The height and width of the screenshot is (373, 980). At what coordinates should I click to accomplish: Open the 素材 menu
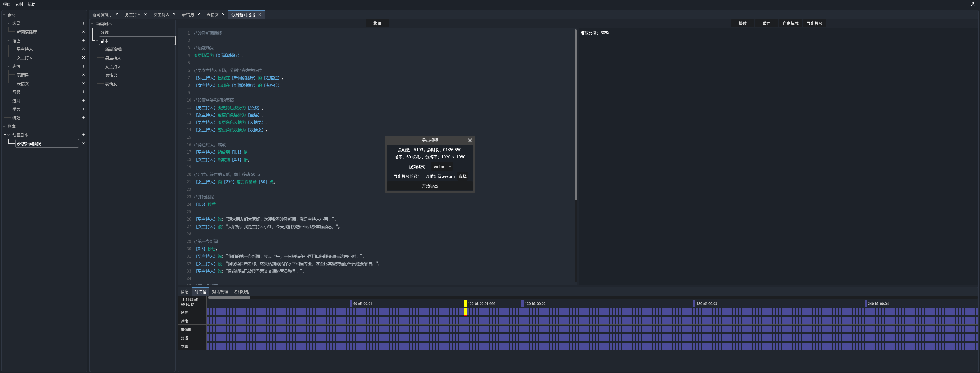coord(19,4)
